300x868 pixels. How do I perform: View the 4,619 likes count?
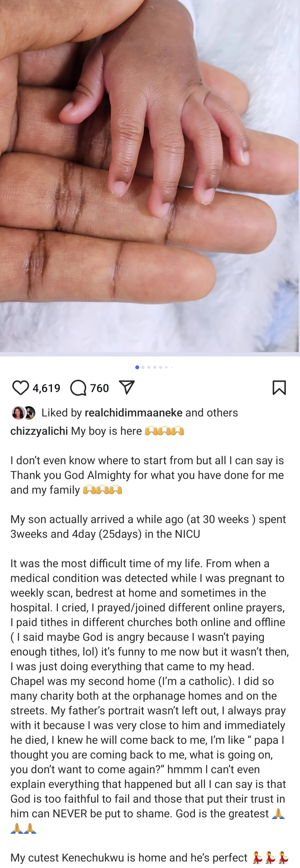pyautogui.click(x=46, y=388)
